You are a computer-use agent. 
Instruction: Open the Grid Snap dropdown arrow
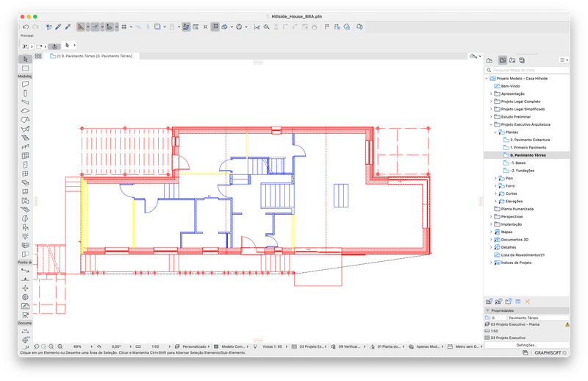[131, 26]
